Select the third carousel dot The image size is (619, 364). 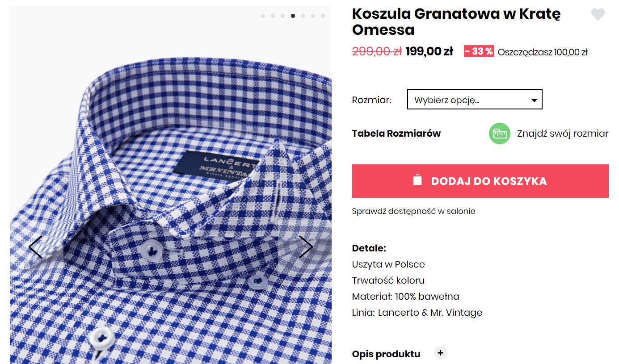[283, 16]
